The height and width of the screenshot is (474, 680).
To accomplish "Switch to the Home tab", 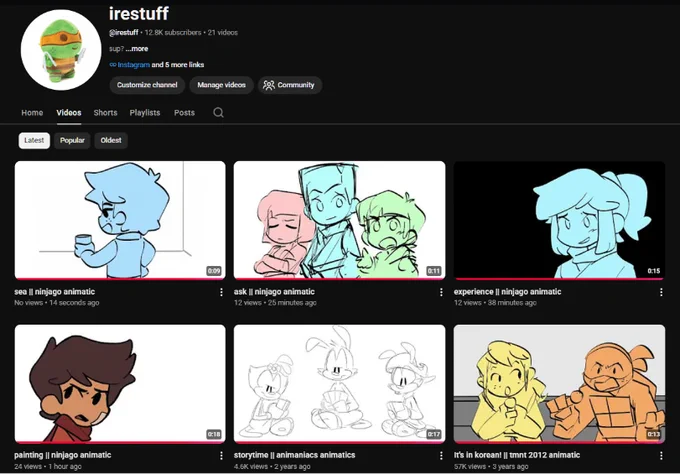I will pyautogui.click(x=32, y=113).
